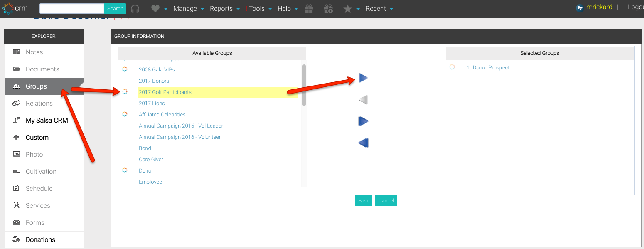This screenshot has height=249, width=644.
Task: Go to Relations in Explorer sidebar
Action: (39, 104)
